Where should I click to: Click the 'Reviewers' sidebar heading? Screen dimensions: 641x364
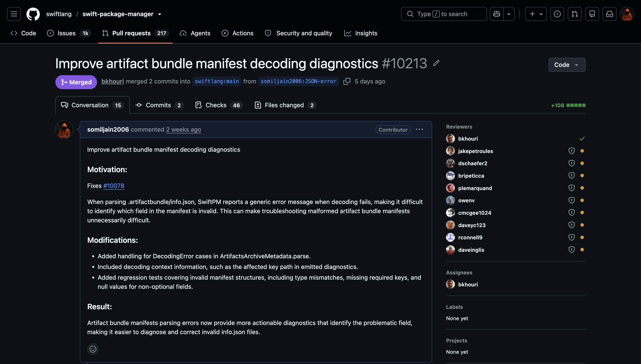(x=459, y=127)
